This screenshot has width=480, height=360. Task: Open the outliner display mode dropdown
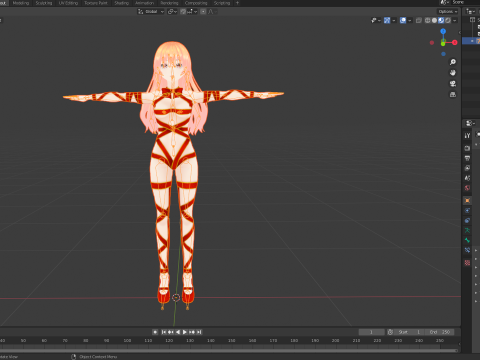(x=470, y=12)
